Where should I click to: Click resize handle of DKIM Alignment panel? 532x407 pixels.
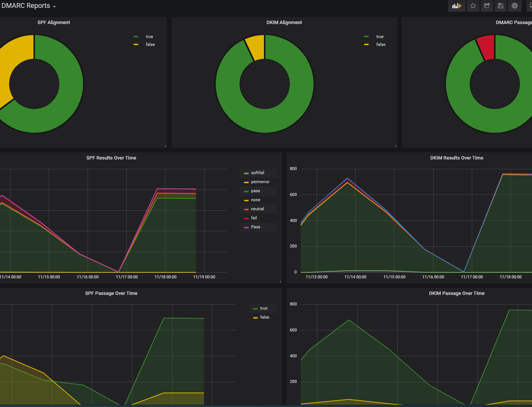point(396,146)
